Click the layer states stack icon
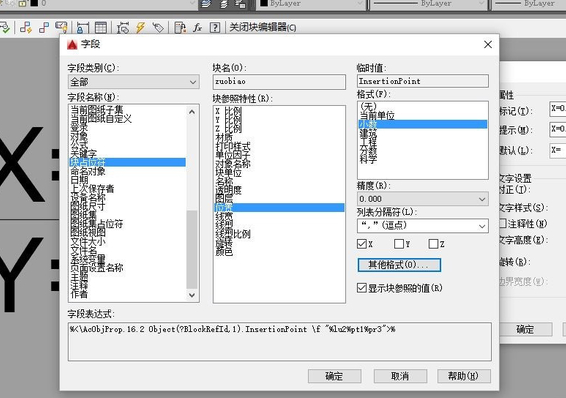This screenshot has height=398, width=566. click(x=223, y=4)
